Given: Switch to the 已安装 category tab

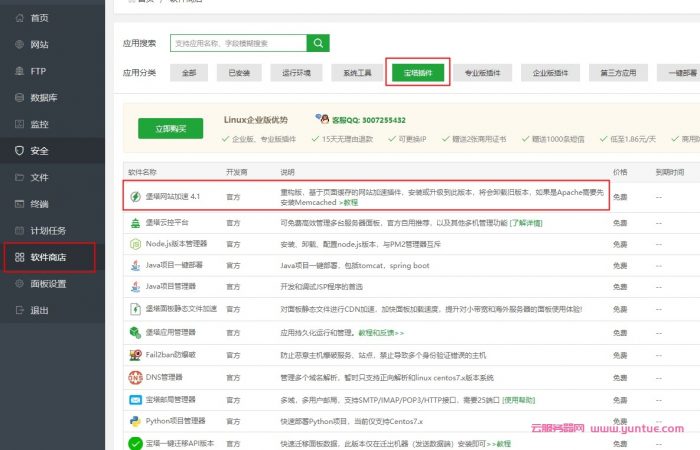Looking at the screenshot, I should click(239, 73).
